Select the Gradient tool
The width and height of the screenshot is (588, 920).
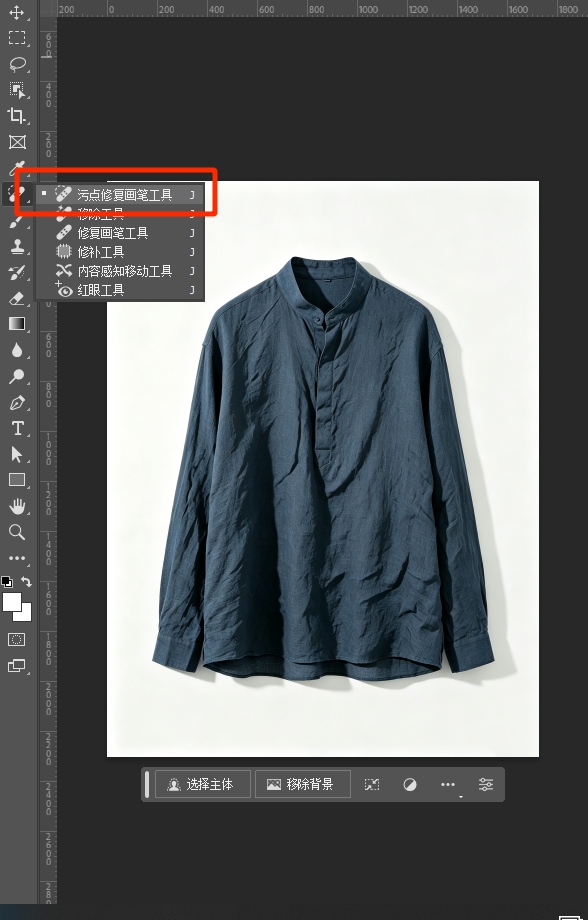pos(16,324)
